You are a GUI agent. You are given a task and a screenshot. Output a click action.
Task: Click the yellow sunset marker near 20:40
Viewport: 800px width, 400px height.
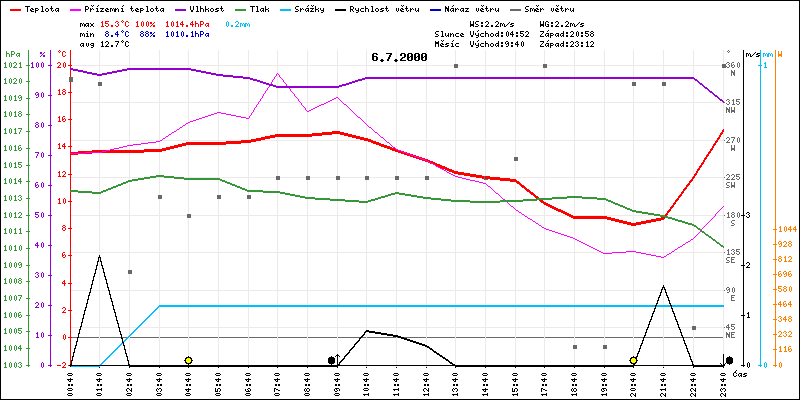click(x=633, y=360)
